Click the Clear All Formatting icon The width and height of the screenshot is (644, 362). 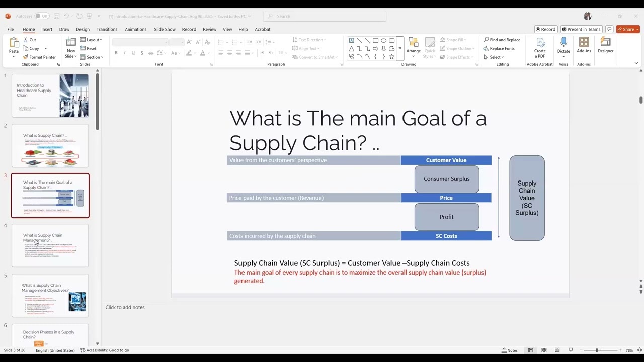pos(207,42)
